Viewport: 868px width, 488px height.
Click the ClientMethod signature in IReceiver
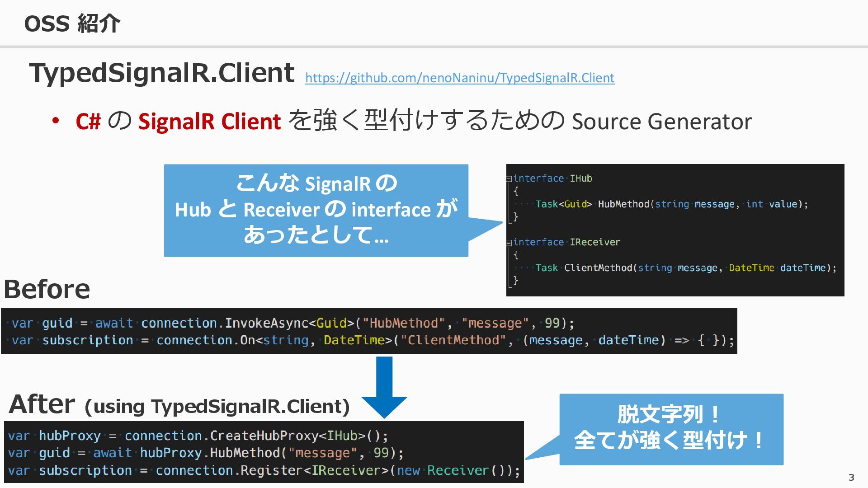coord(685,268)
